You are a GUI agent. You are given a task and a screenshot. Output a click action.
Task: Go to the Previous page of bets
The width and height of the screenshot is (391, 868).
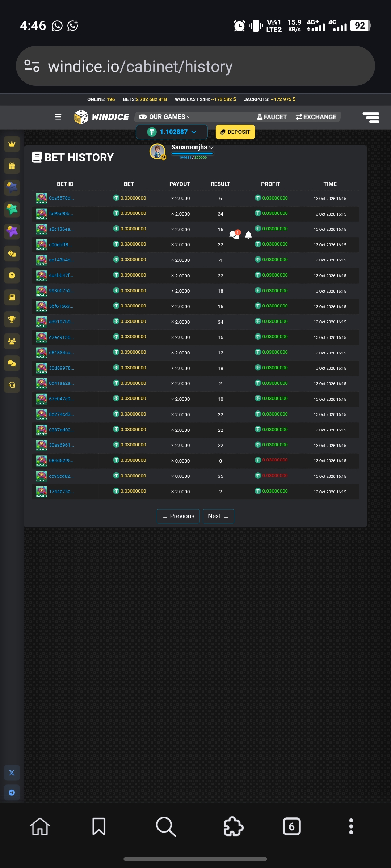tap(178, 516)
